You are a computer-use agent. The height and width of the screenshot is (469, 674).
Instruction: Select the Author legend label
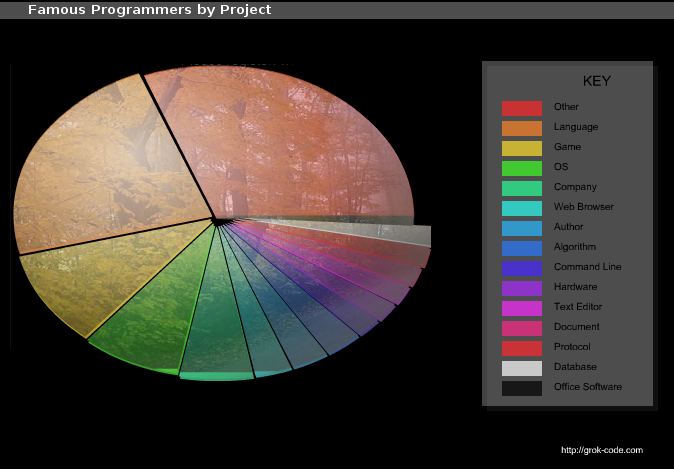(x=568, y=227)
